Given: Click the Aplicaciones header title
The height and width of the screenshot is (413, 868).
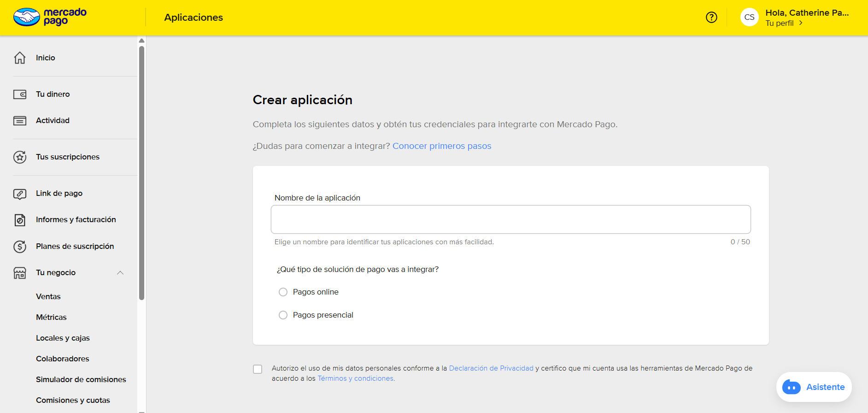Looking at the screenshot, I should pyautogui.click(x=194, y=18).
